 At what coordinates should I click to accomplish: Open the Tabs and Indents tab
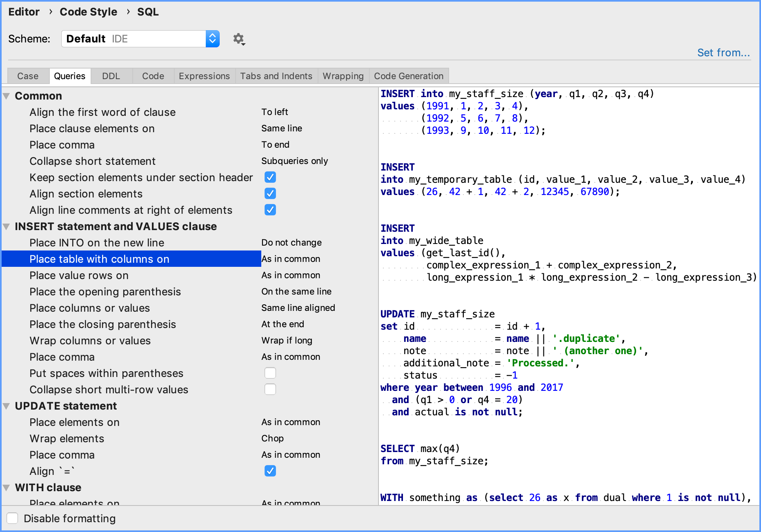pyautogui.click(x=276, y=76)
